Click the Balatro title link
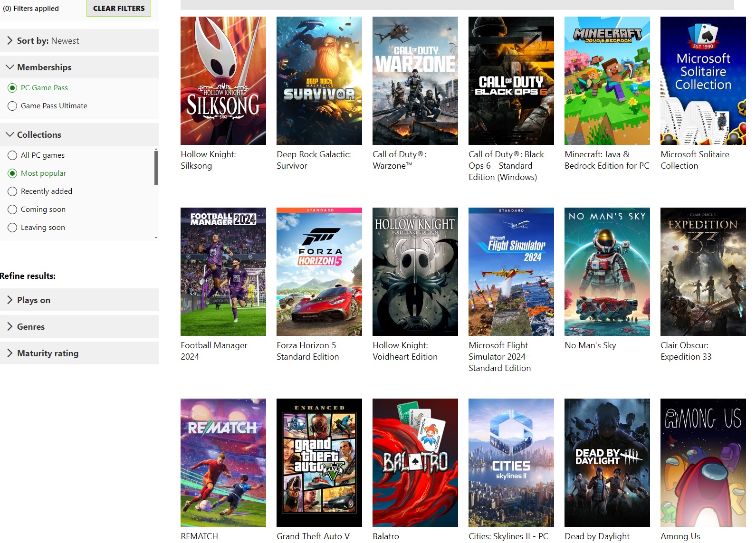Image resolution: width=756 pixels, height=543 pixels. 386,536
